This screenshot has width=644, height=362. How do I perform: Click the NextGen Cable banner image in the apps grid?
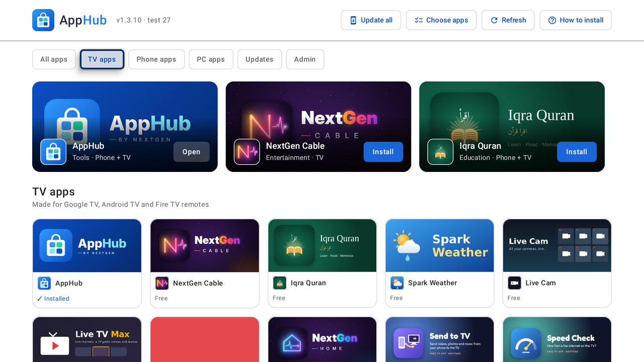pyautogui.click(x=205, y=245)
